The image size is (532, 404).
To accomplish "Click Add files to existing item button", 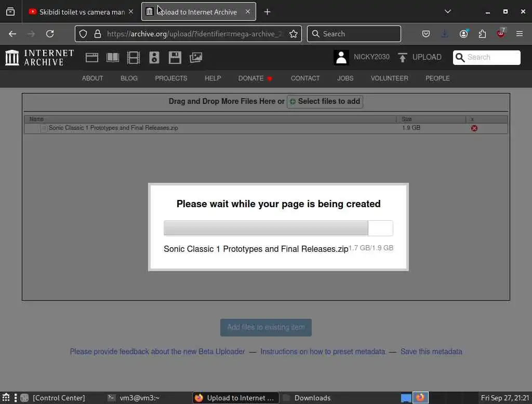I will 265,327.
